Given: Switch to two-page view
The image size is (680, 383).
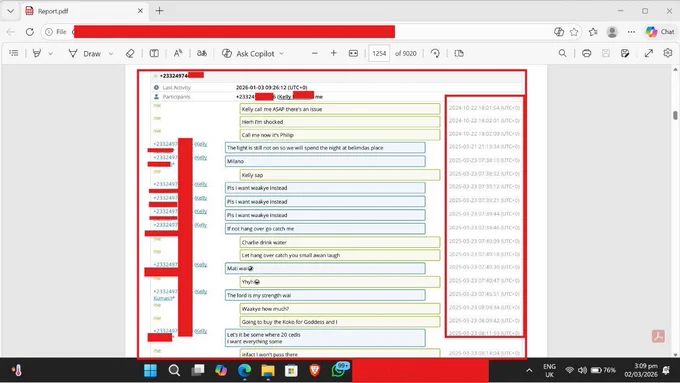Looking at the screenshot, I should click(x=459, y=53).
